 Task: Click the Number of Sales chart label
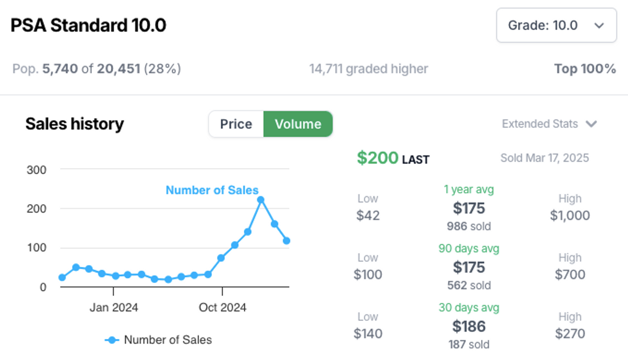(x=212, y=190)
